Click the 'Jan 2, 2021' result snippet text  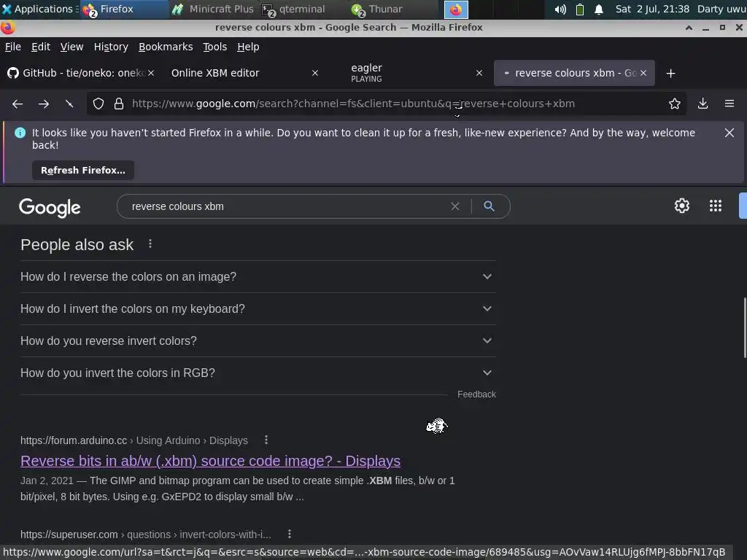238,489
